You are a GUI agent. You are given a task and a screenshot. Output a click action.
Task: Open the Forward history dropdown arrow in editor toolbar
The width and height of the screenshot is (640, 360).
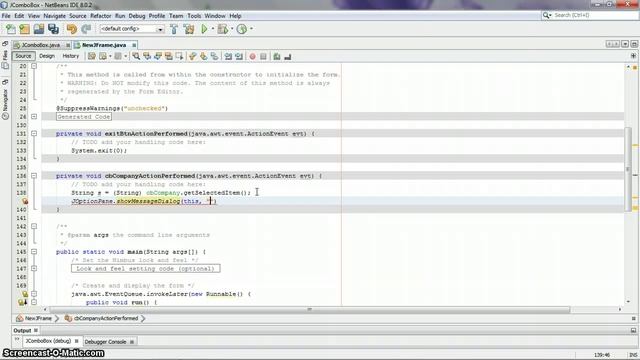point(125,56)
